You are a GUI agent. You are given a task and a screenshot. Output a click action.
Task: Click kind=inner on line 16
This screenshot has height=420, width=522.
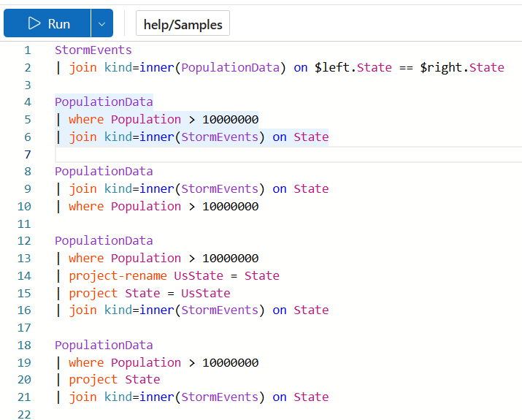pyautogui.click(x=139, y=310)
